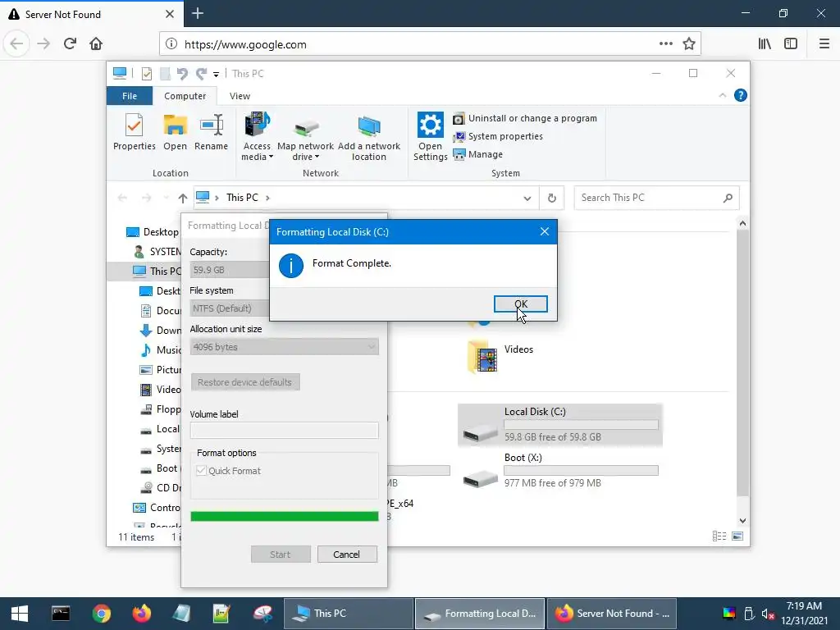
Task: Click the Search This PC field
Action: coord(656,198)
